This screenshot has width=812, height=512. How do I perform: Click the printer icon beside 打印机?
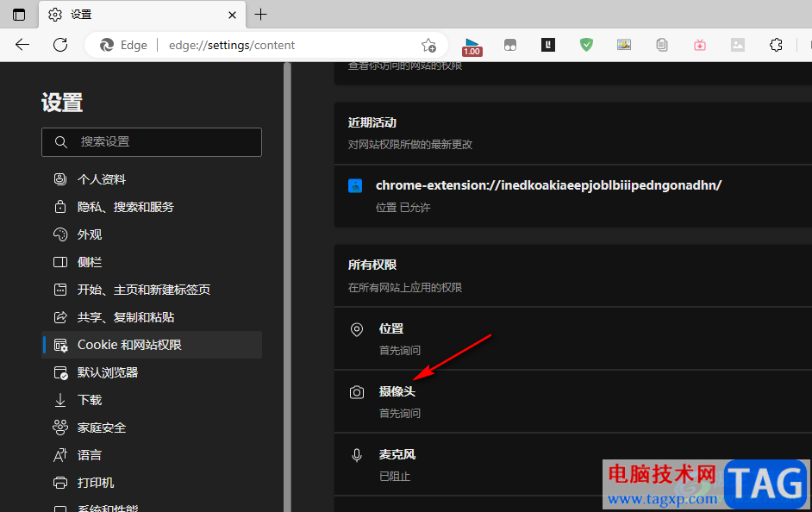click(60, 483)
